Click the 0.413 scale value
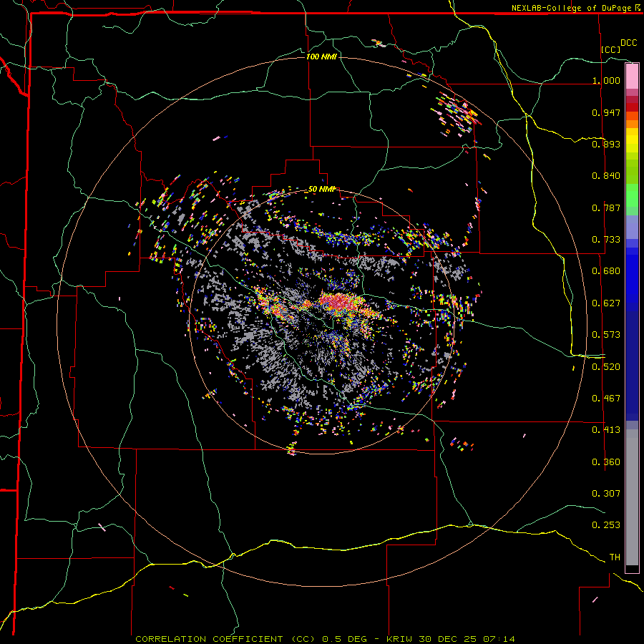The height and width of the screenshot is (644, 644). [x=606, y=430]
